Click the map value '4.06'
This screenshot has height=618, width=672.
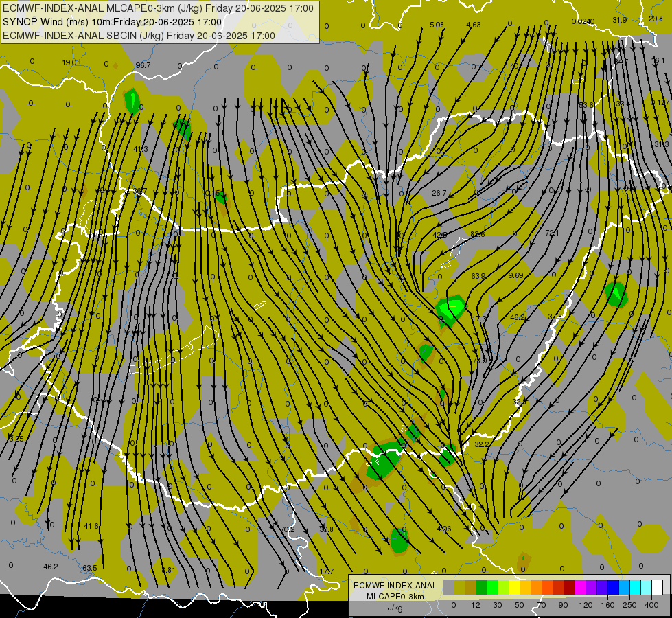pyautogui.click(x=444, y=529)
